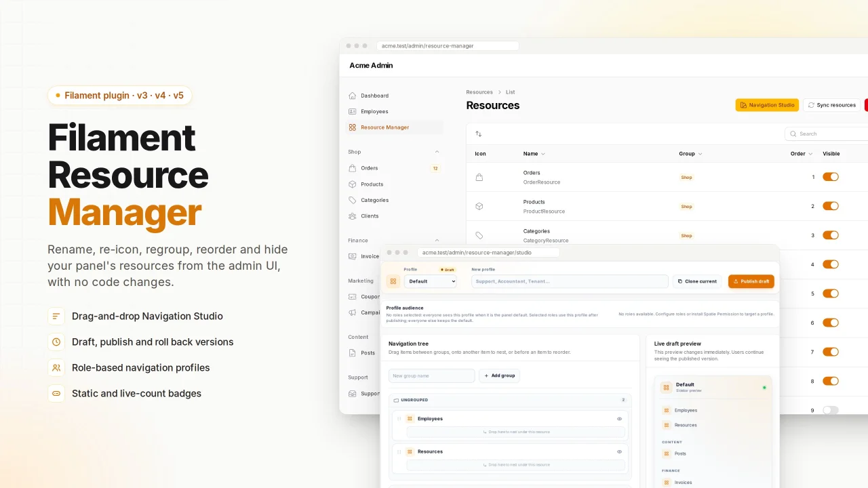Open Orders from the Shop menu
Viewport: 868px width, 488px height.
pos(394,168)
